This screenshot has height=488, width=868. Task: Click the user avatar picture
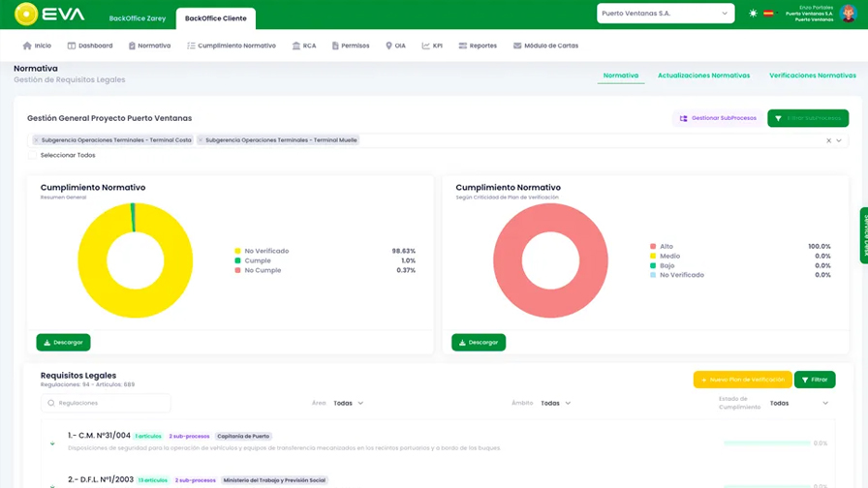coord(848,14)
